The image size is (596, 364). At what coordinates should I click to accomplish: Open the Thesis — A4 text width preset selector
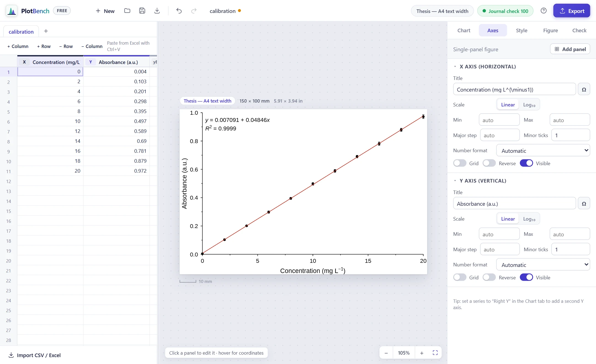442,11
